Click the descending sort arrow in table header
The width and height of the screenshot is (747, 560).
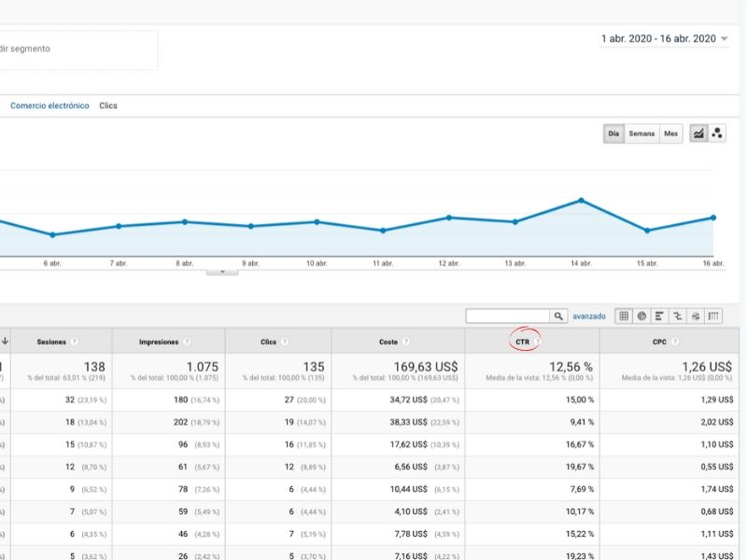[5, 341]
